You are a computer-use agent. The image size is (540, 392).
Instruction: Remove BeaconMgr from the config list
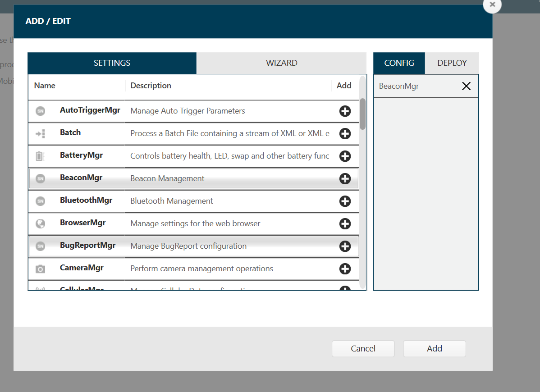coord(466,86)
